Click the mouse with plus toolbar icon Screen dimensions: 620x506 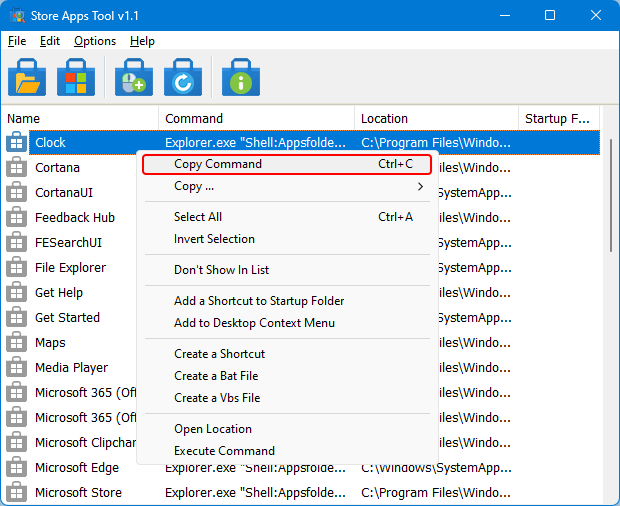[x=133, y=76]
